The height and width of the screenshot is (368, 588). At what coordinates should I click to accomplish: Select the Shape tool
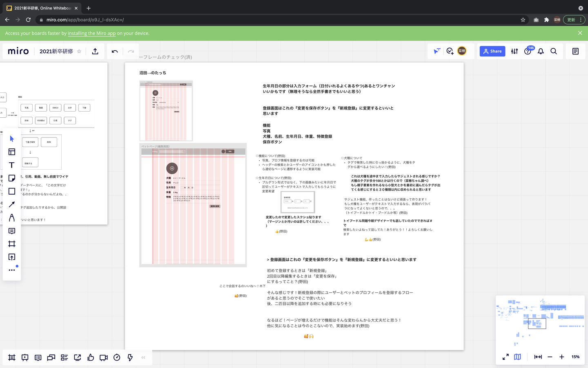[12, 191]
